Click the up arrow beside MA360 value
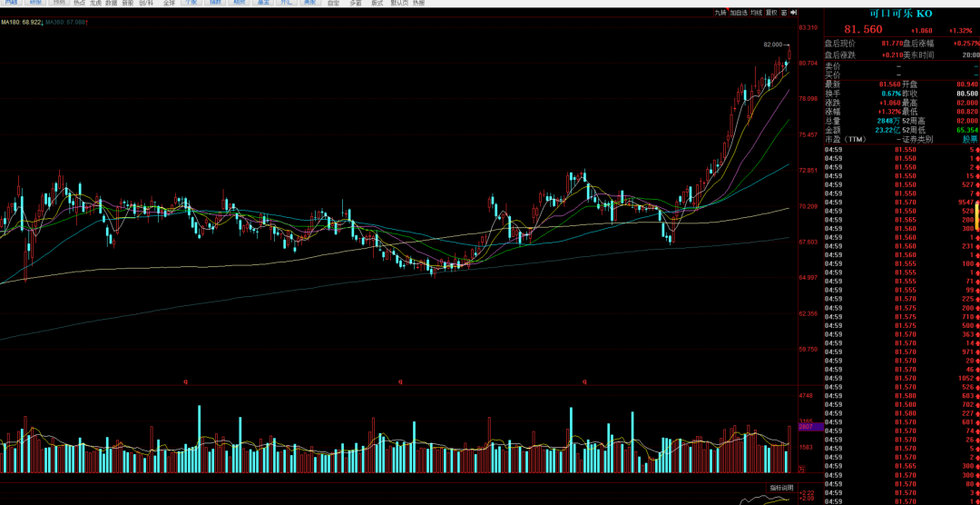The height and width of the screenshot is (505, 980). pos(86,23)
